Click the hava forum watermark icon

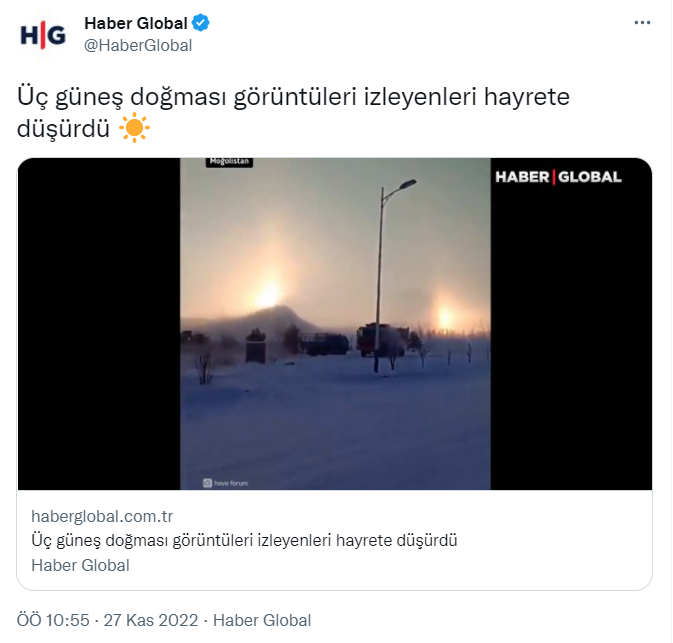(x=207, y=483)
